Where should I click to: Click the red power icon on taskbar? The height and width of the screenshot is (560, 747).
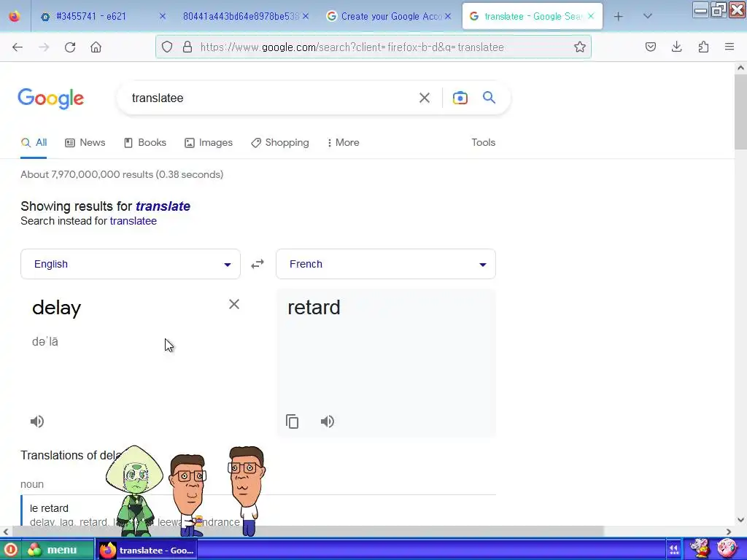10,550
